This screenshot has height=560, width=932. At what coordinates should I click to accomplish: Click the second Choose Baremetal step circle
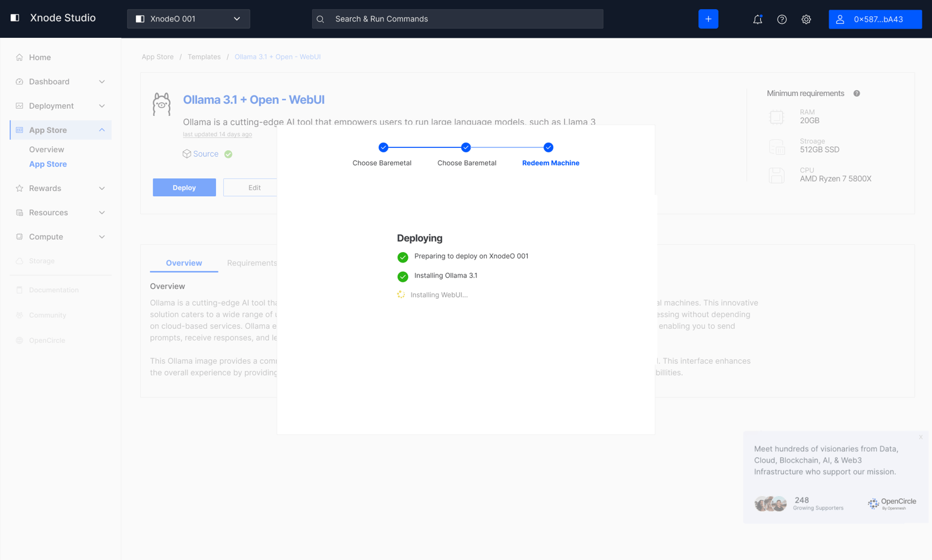coord(466,148)
